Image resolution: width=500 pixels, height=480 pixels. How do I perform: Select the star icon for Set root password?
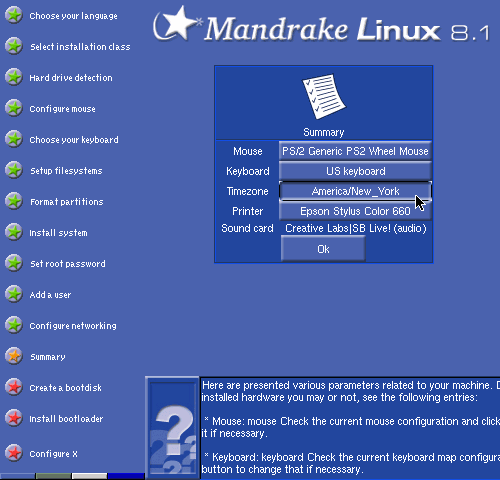pyautogui.click(x=14, y=263)
